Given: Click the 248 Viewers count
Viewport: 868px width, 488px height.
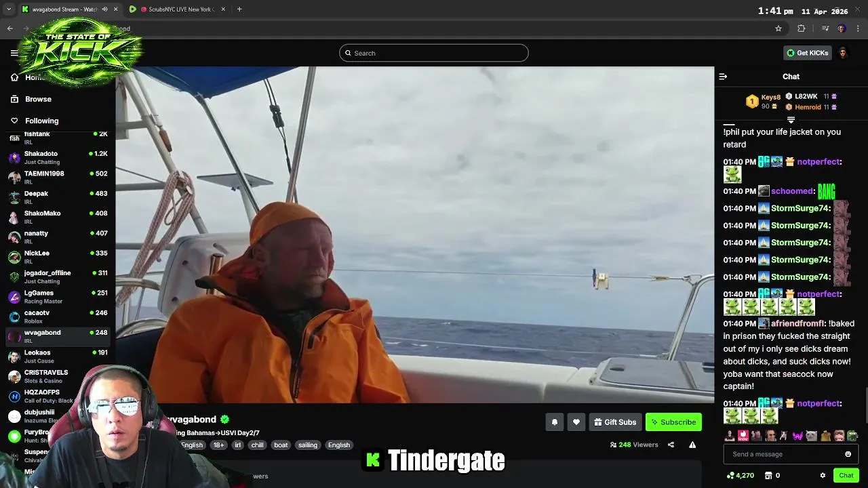Looking at the screenshot, I should 634,445.
